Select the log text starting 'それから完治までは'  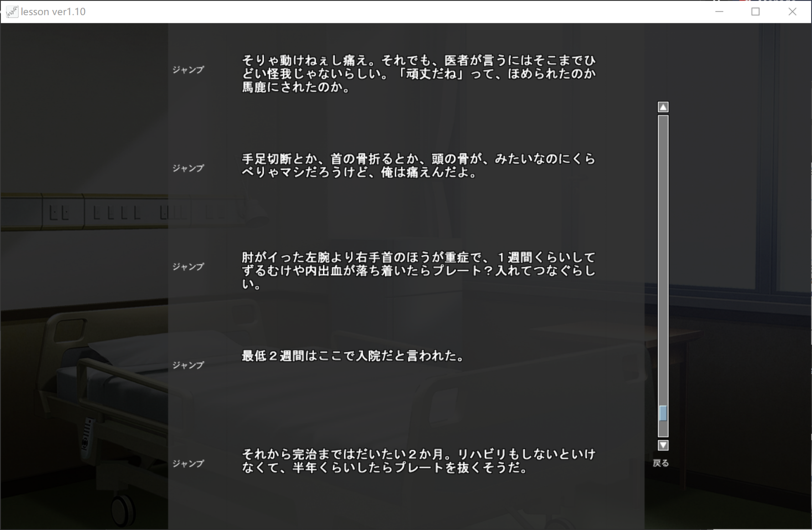click(418, 461)
